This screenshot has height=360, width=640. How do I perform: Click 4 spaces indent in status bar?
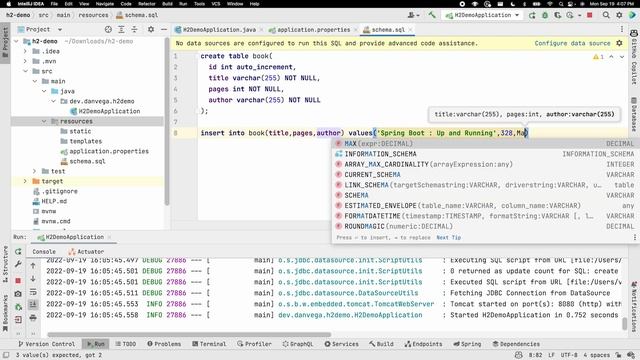coord(596,355)
